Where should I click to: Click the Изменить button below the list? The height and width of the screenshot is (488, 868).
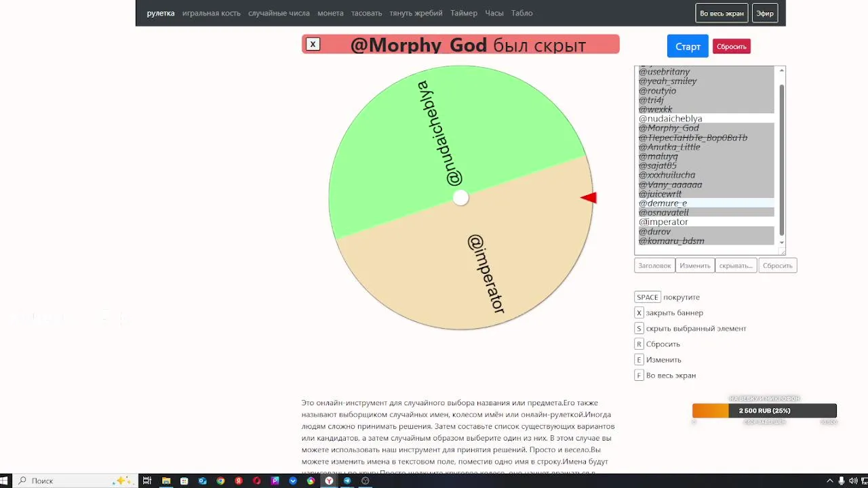pos(695,266)
